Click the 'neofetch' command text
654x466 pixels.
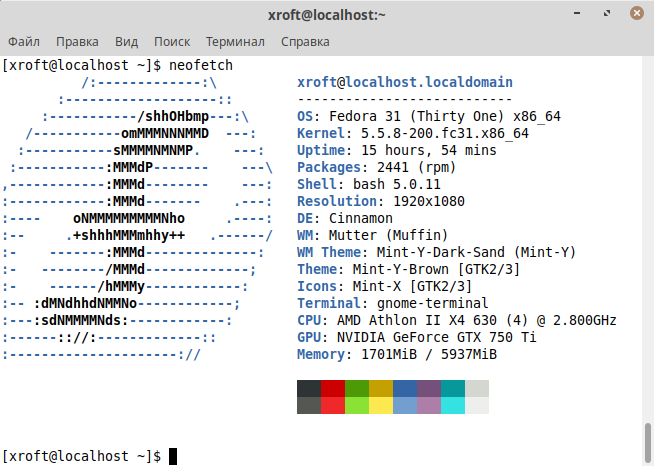201,65
